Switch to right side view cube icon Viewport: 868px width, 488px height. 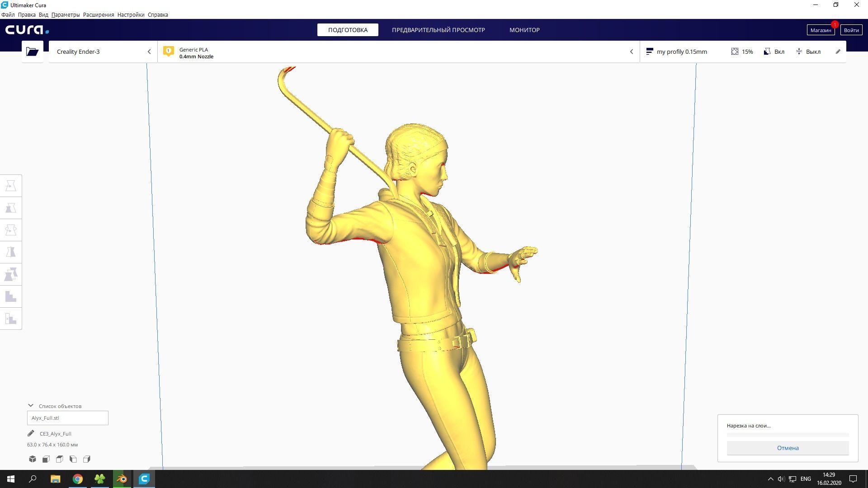tap(87, 459)
